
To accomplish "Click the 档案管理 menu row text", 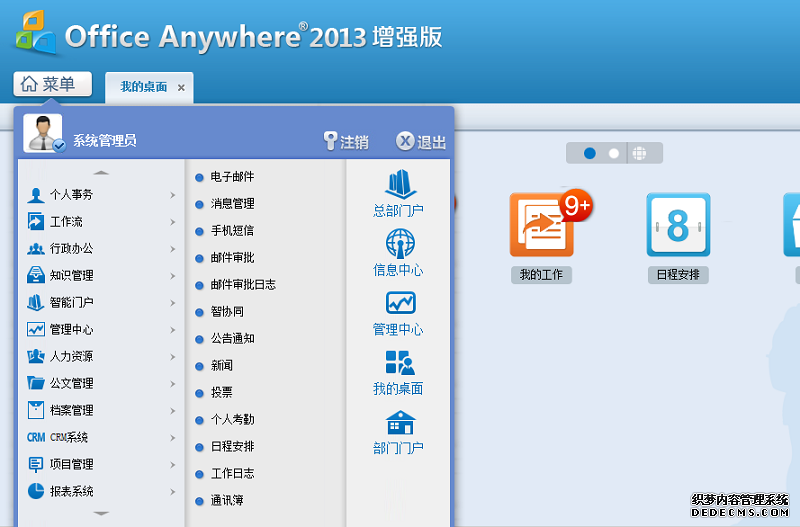I will (x=71, y=411).
